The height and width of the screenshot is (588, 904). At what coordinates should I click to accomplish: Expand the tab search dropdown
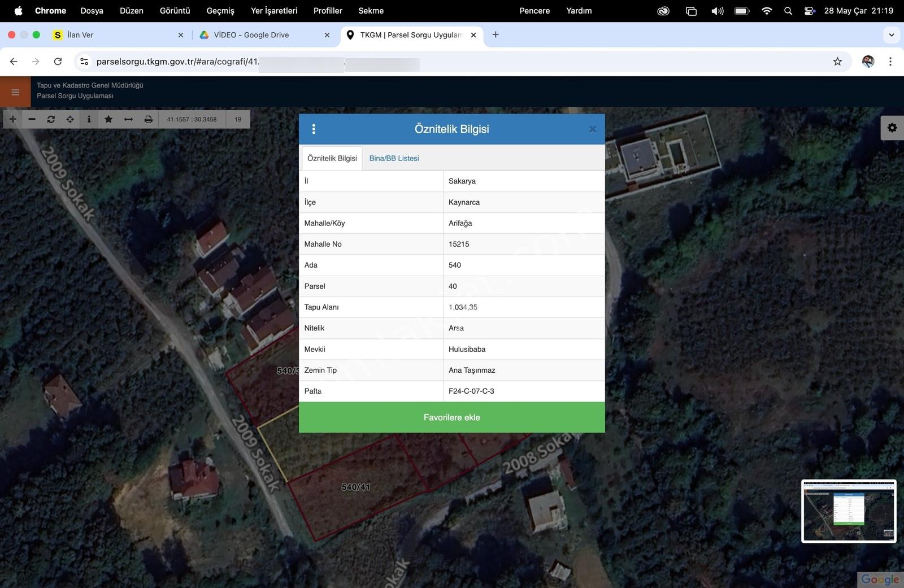point(892,35)
